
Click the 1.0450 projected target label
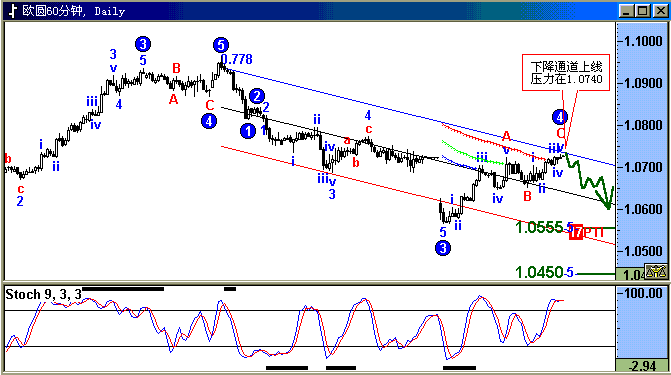[x=539, y=272]
